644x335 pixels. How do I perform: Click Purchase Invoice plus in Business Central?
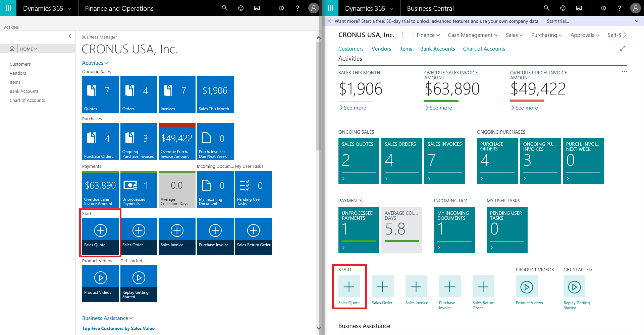450,286
